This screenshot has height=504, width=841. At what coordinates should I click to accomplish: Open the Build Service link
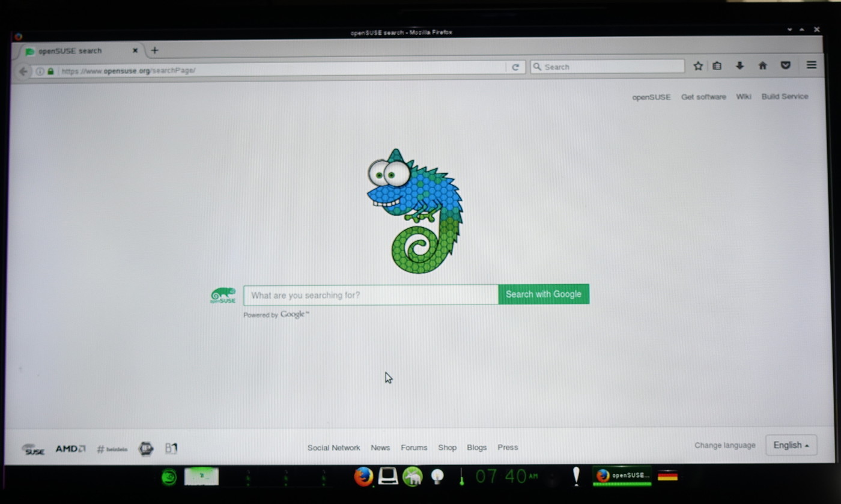point(785,96)
